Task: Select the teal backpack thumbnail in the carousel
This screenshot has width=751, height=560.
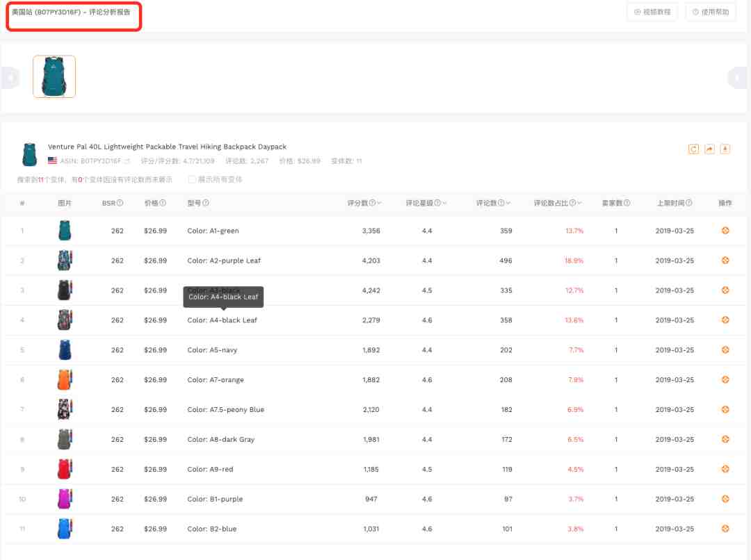Action: pos(54,76)
